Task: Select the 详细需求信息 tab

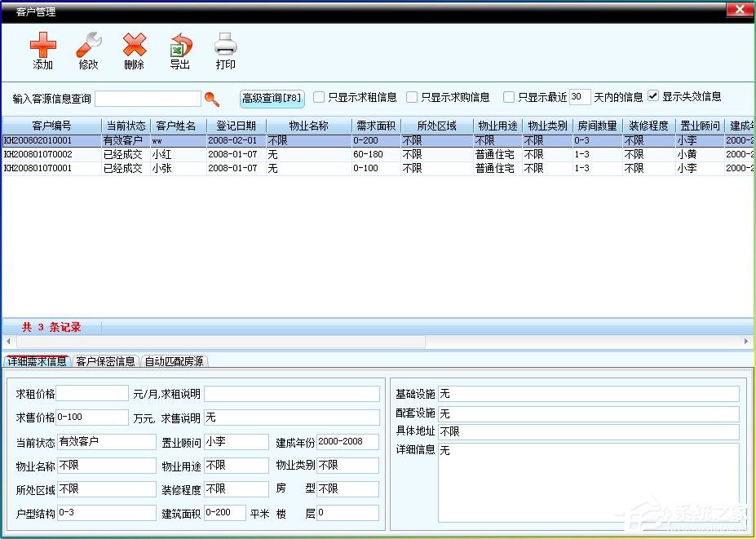Action: click(x=37, y=361)
